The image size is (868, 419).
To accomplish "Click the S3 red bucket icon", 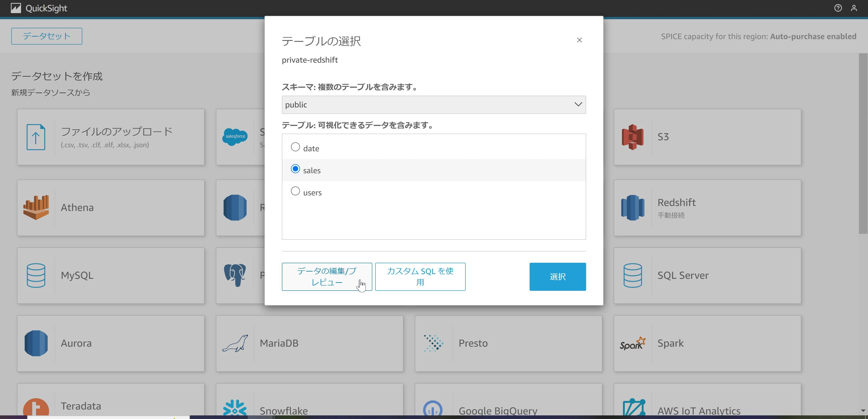I will point(633,137).
